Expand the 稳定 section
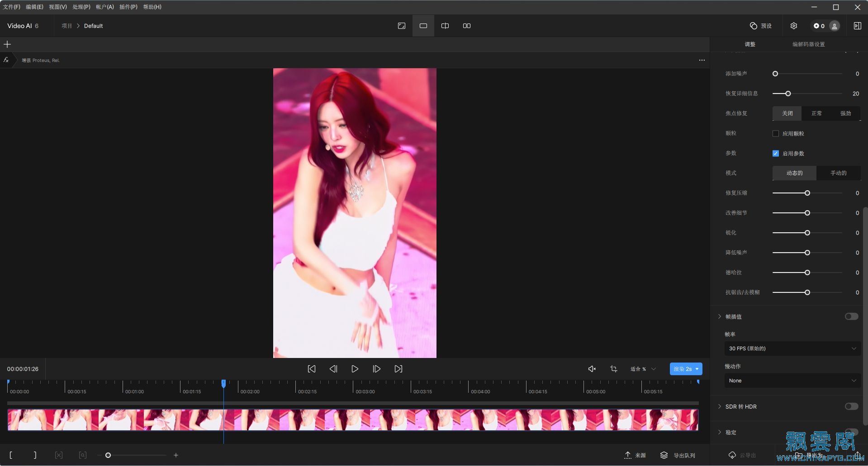Viewport: 868px width, 466px height. tap(720, 432)
